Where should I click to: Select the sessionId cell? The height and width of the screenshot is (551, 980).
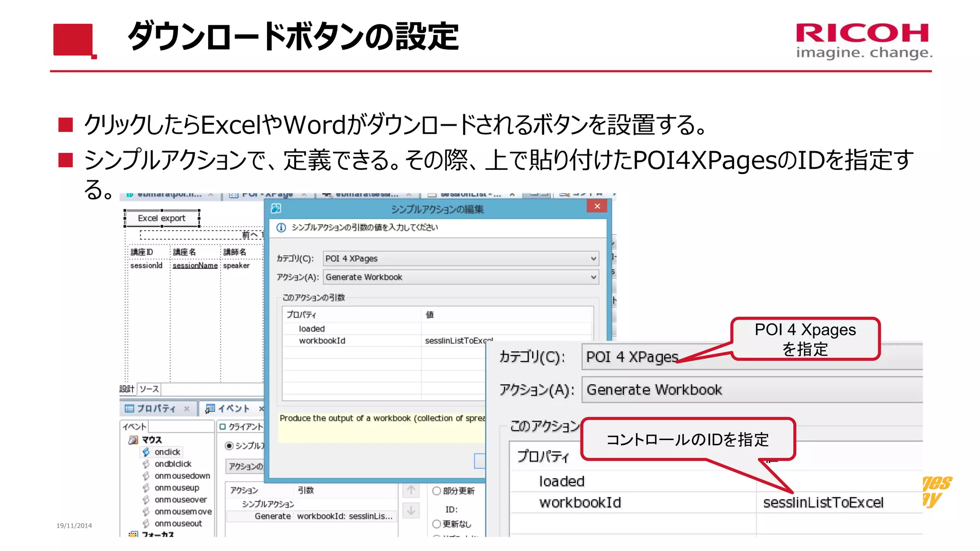coord(146,265)
